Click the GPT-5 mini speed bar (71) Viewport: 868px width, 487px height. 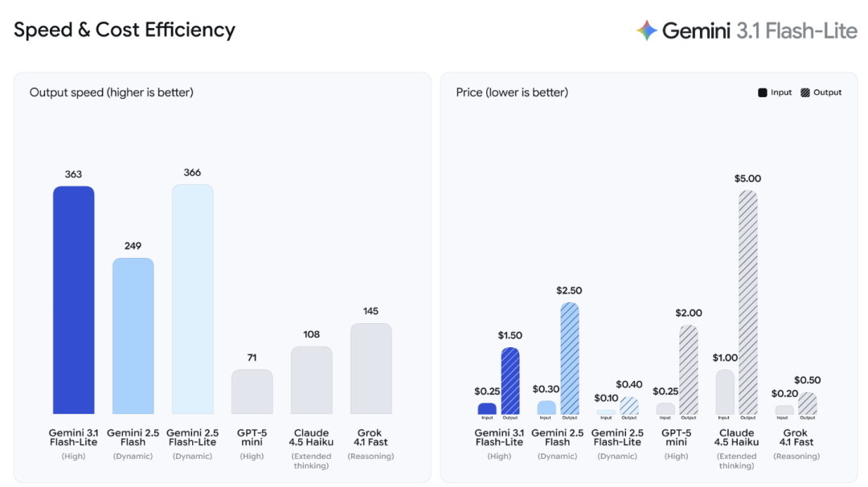pos(252,392)
